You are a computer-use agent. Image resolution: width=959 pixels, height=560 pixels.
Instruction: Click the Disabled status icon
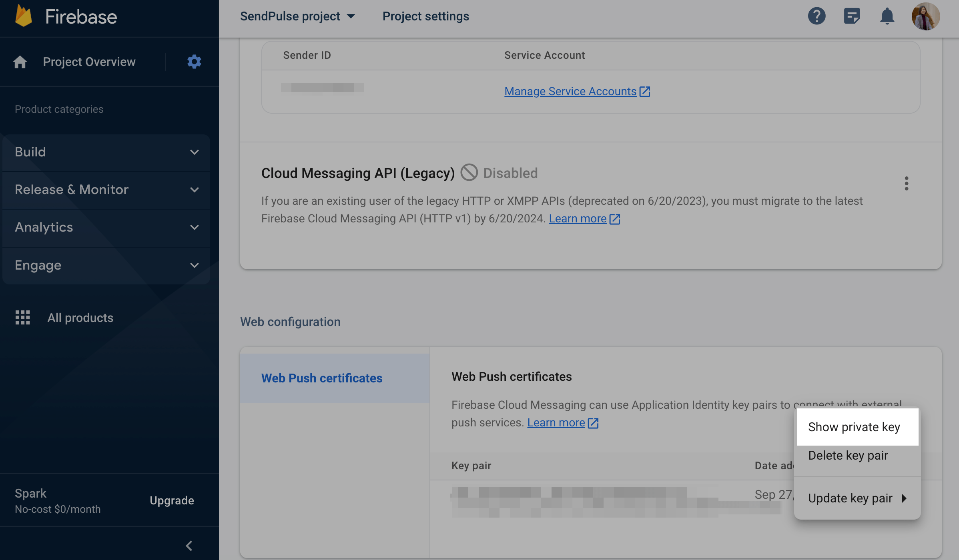coord(469,173)
